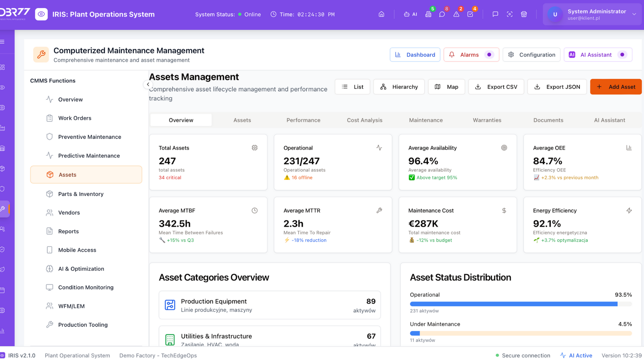This screenshot has width=644, height=362.
Task: Toggle the Alarms switch
Action: pyautogui.click(x=489, y=55)
